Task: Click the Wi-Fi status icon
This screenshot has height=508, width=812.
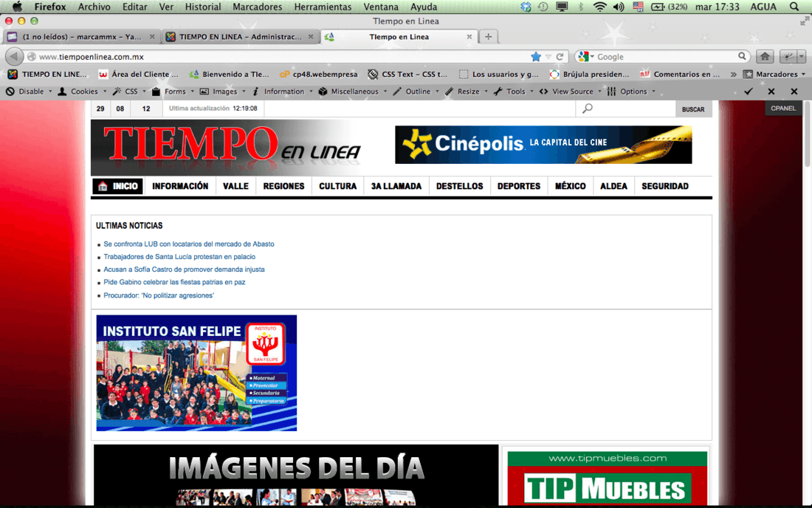Action: 599,7
